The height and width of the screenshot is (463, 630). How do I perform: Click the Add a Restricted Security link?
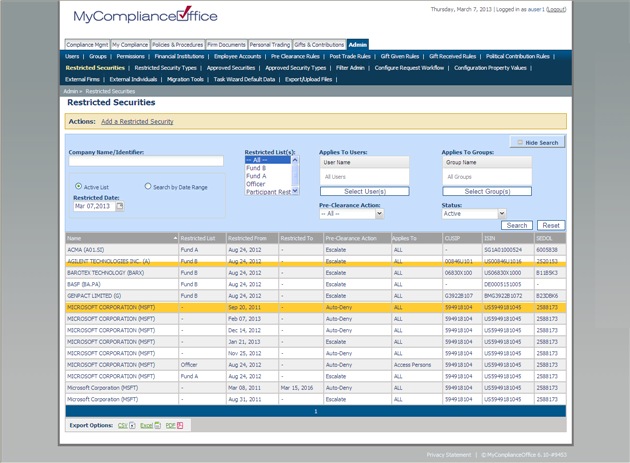pyautogui.click(x=137, y=121)
